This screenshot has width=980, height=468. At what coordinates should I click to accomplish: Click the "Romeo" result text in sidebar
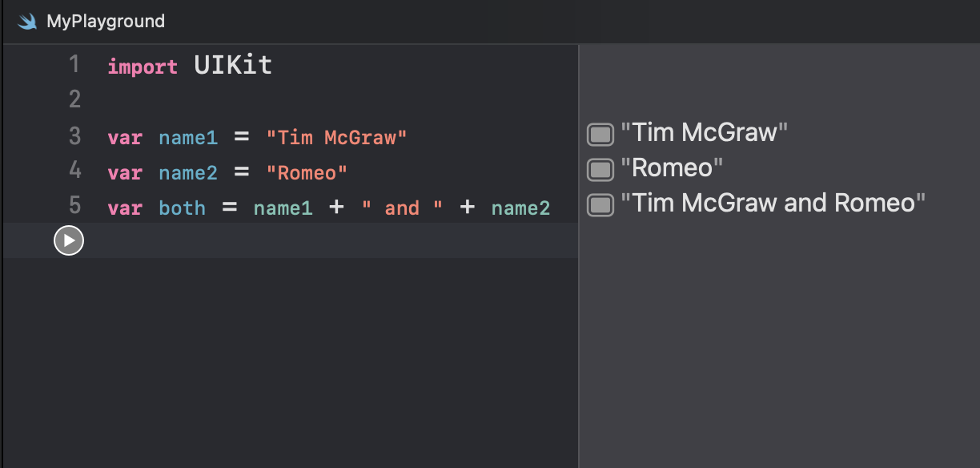(x=672, y=167)
